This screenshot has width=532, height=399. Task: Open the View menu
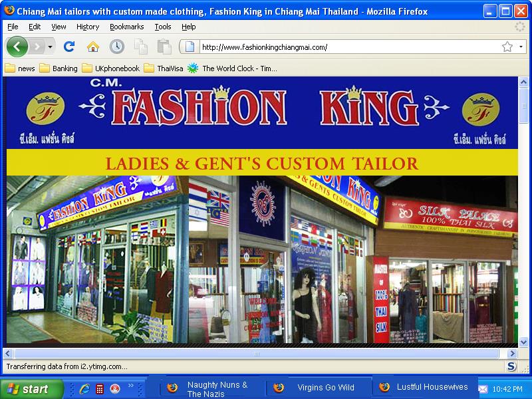tap(59, 27)
